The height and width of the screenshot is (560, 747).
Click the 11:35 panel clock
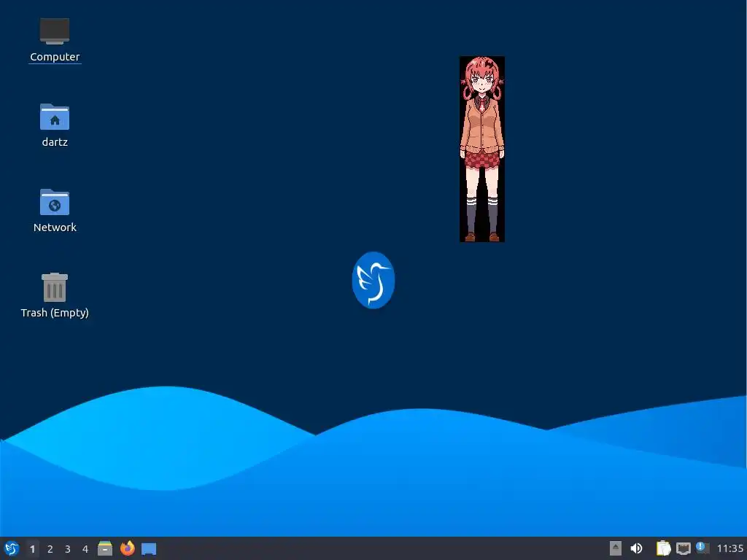click(729, 548)
